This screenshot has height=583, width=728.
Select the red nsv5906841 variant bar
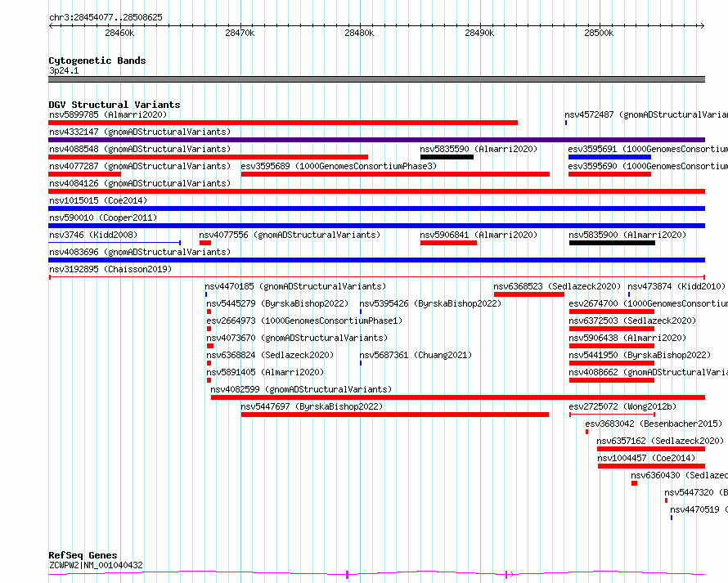click(x=448, y=243)
